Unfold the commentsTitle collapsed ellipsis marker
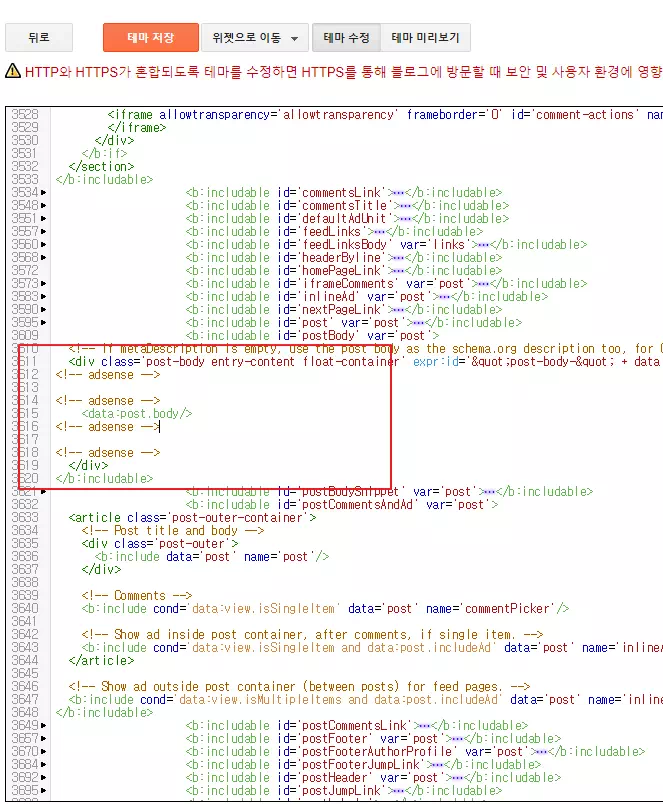Viewport: 663px width, 804px height. tap(405, 206)
